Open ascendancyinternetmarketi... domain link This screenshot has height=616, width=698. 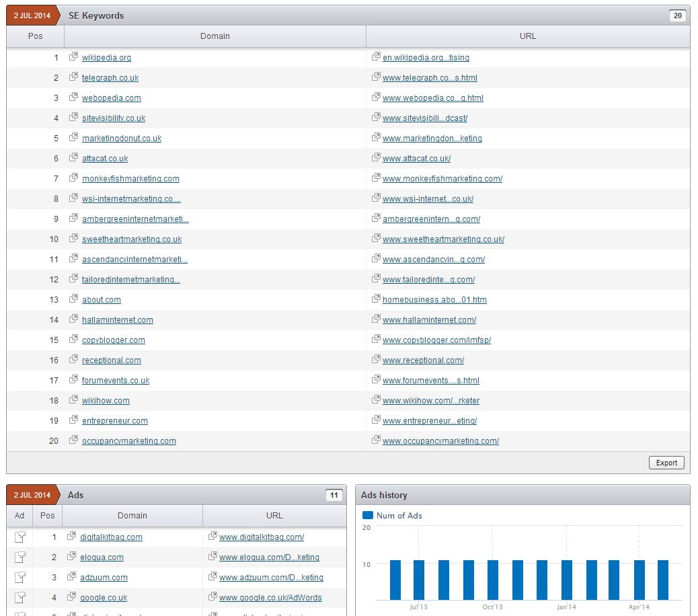[x=134, y=260]
